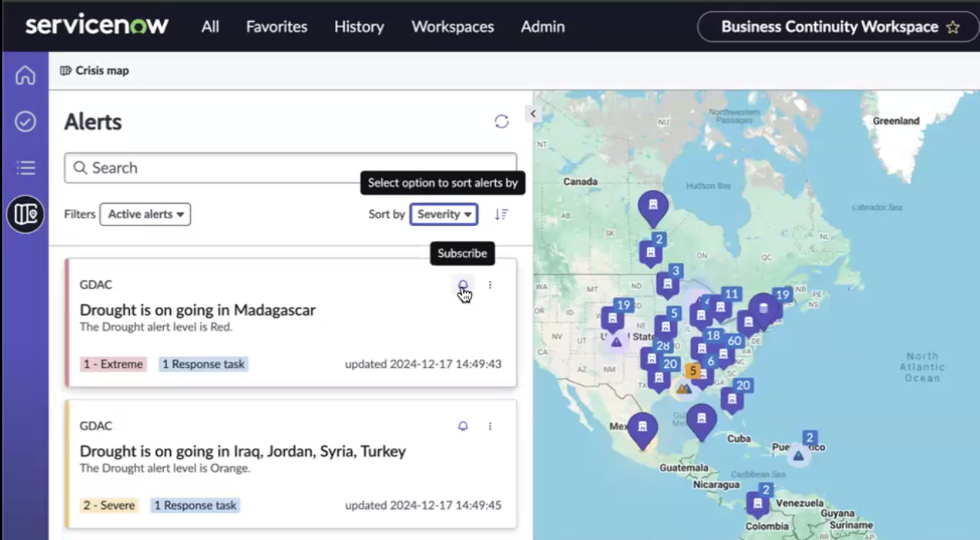Open more options for Iraq alert
Image resolution: width=980 pixels, height=540 pixels.
(x=490, y=426)
